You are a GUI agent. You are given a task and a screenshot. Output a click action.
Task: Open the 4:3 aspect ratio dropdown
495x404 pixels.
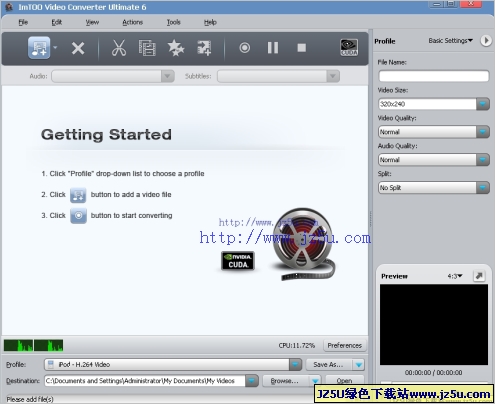(455, 276)
